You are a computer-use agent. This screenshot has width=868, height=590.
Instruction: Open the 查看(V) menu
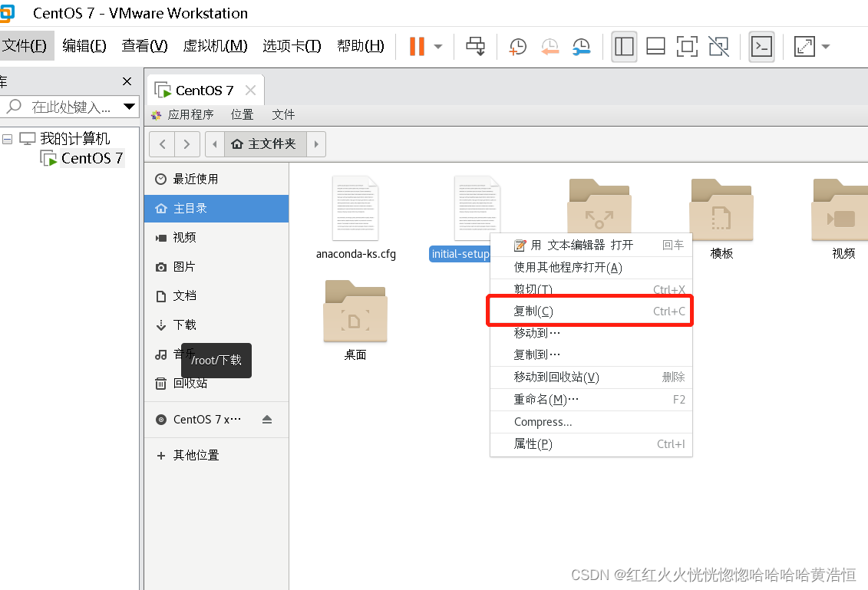(x=144, y=46)
